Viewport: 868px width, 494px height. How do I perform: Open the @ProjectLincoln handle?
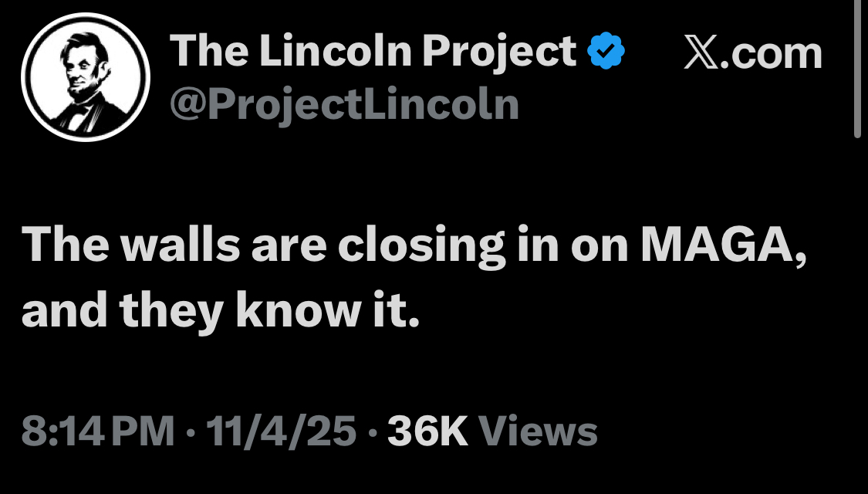click(343, 105)
